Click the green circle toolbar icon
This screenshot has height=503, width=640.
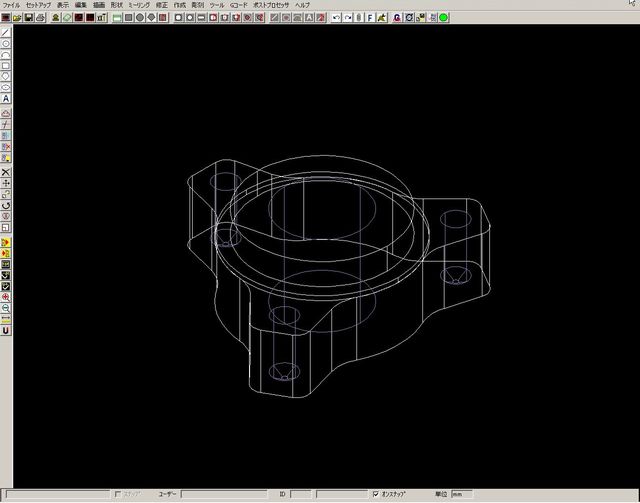[443, 18]
